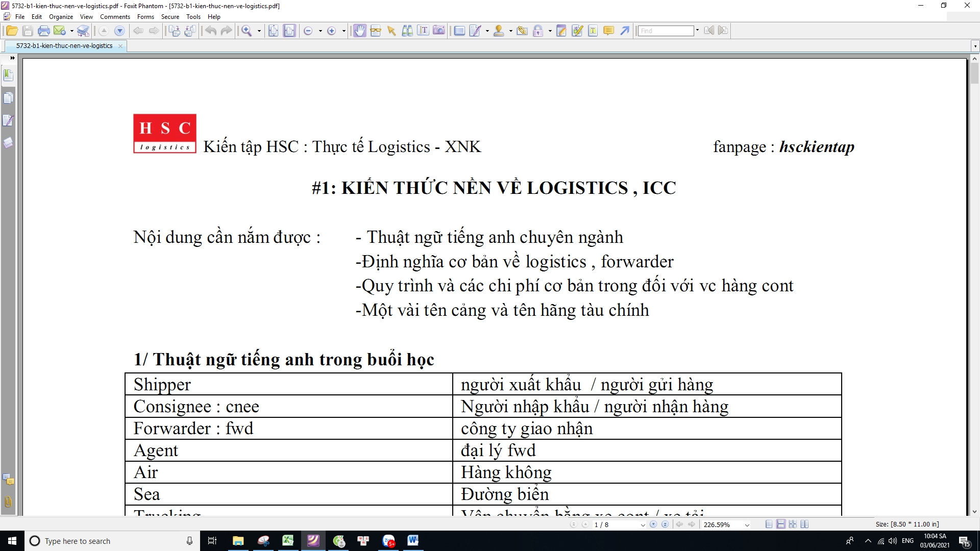Open the File menu
Screen dimensions: 980x551
[x=20, y=17]
